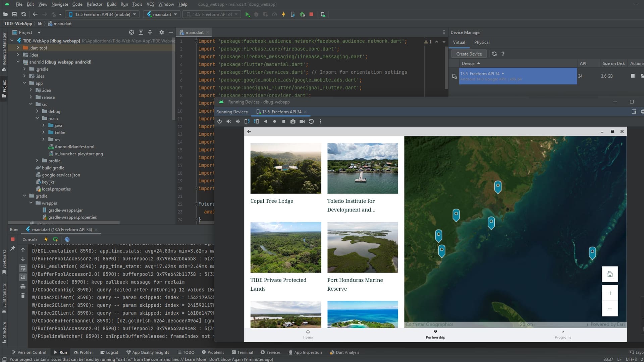The image size is (644, 362).
Task: Switch to Physical devices tab
Action: tap(482, 42)
